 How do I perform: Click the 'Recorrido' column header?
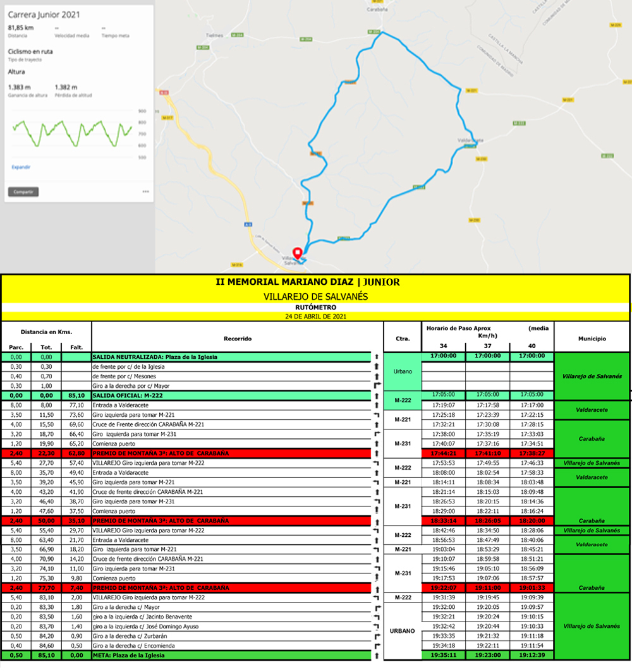click(x=238, y=339)
